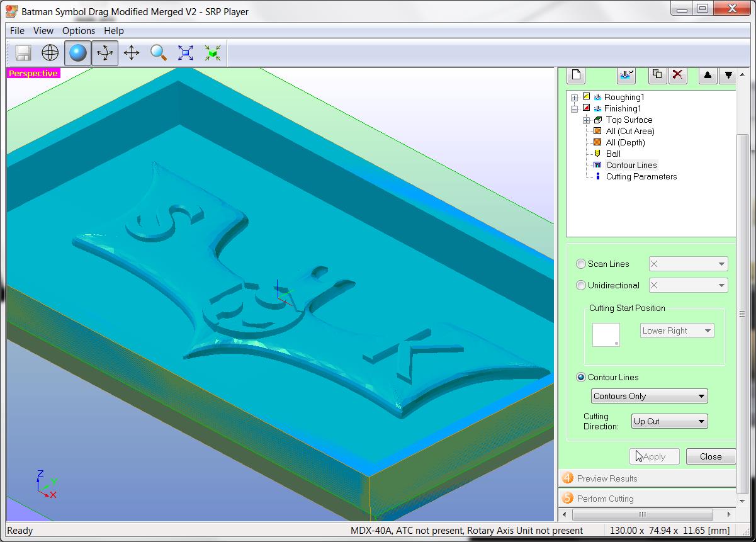Click the pink Perspective view label
This screenshot has width=756, height=542.
click(x=33, y=74)
